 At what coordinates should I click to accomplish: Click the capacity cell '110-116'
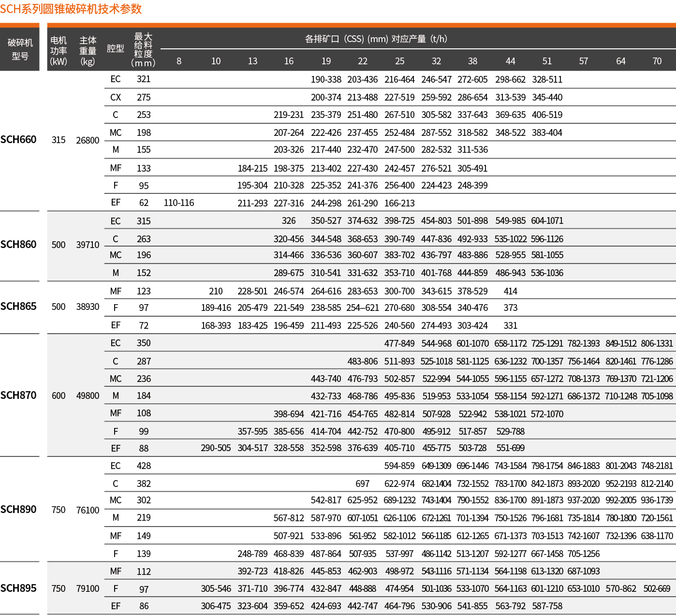[179, 203]
